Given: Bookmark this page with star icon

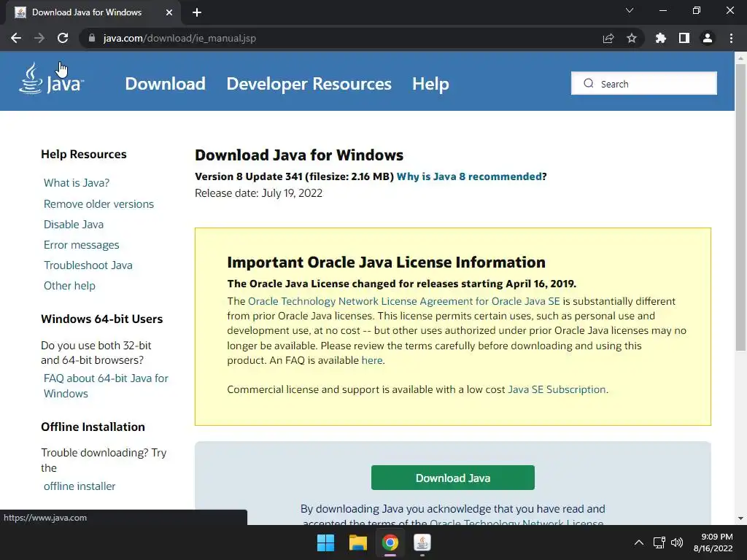Looking at the screenshot, I should pyautogui.click(x=632, y=38).
